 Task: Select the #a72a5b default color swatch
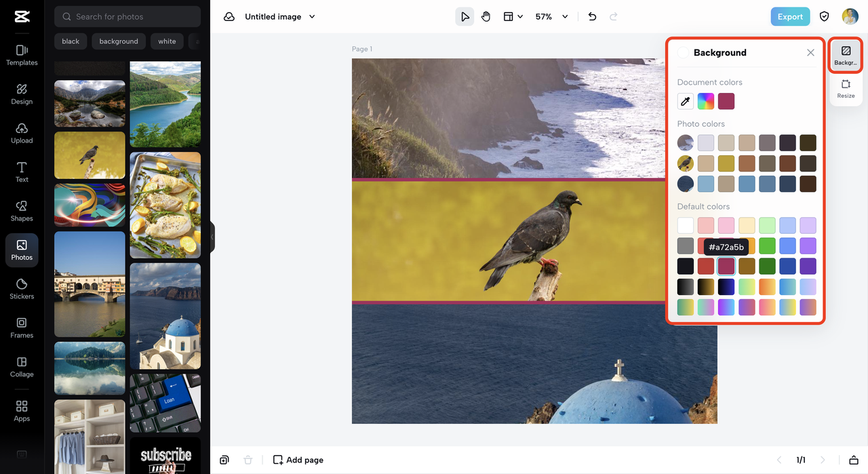[726, 266]
